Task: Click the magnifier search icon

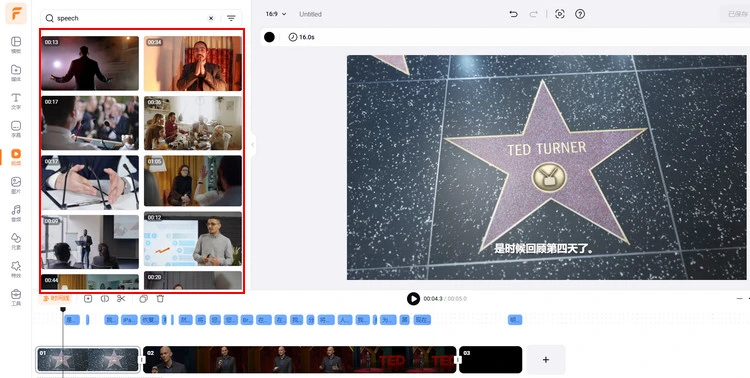Action: click(x=49, y=18)
